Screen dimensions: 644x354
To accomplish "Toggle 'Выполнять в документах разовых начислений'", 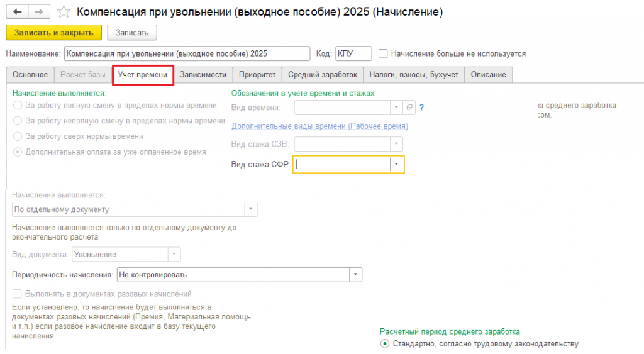I will 18,294.
